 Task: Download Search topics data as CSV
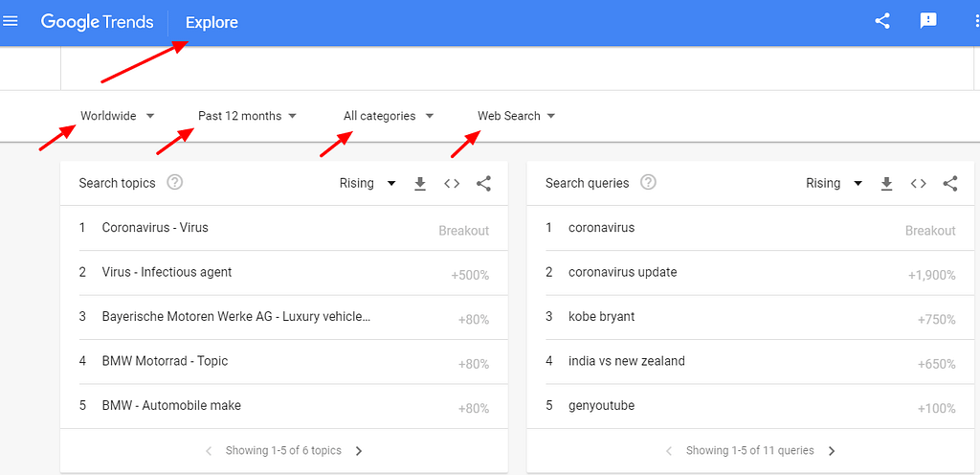(x=420, y=184)
